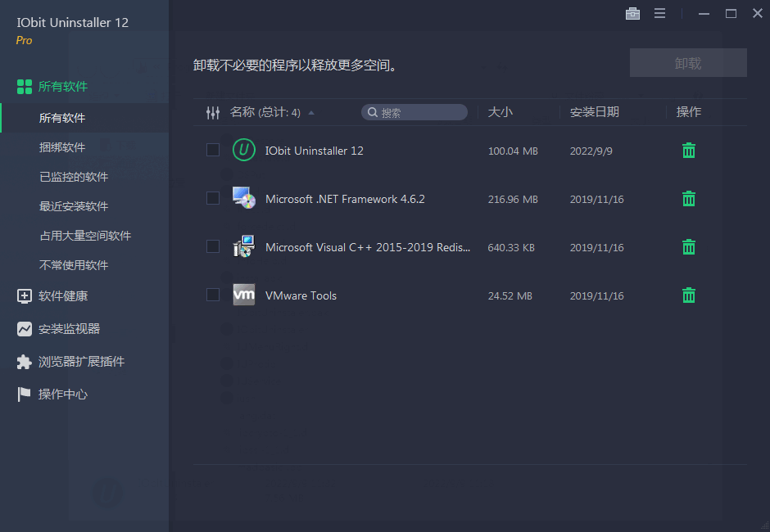The width and height of the screenshot is (770, 532).
Task: Sort by 安装日期 column header
Action: click(594, 112)
